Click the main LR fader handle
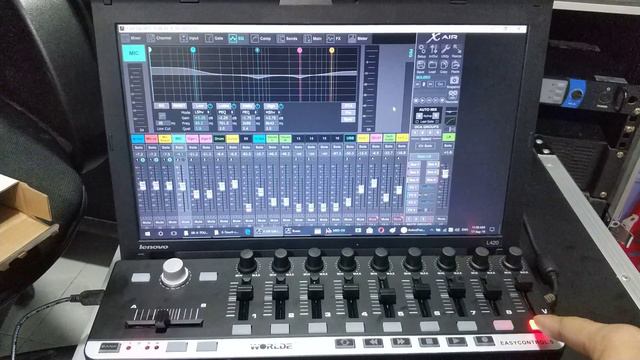 tap(445, 174)
